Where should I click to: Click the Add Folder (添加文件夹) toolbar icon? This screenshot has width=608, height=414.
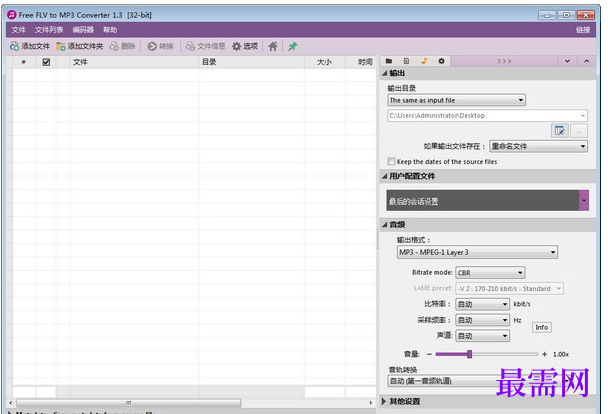(x=60, y=47)
